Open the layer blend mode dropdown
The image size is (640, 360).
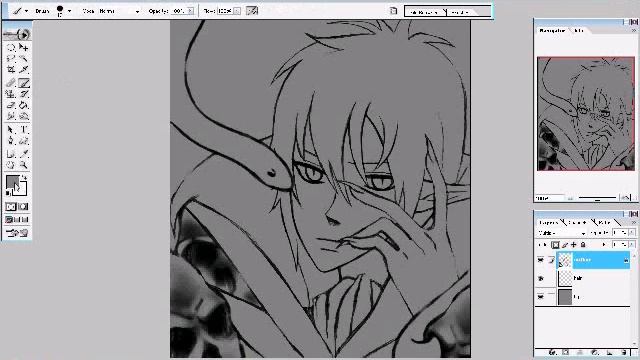[562, 233]
